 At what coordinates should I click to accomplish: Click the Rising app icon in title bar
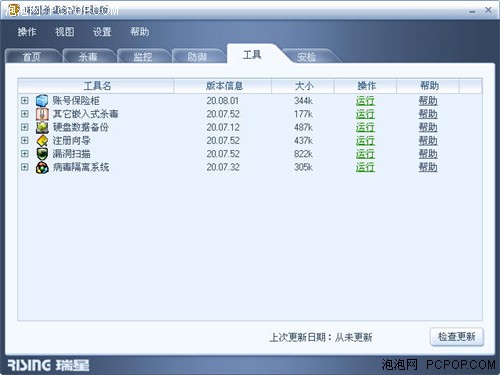(13, 10)
